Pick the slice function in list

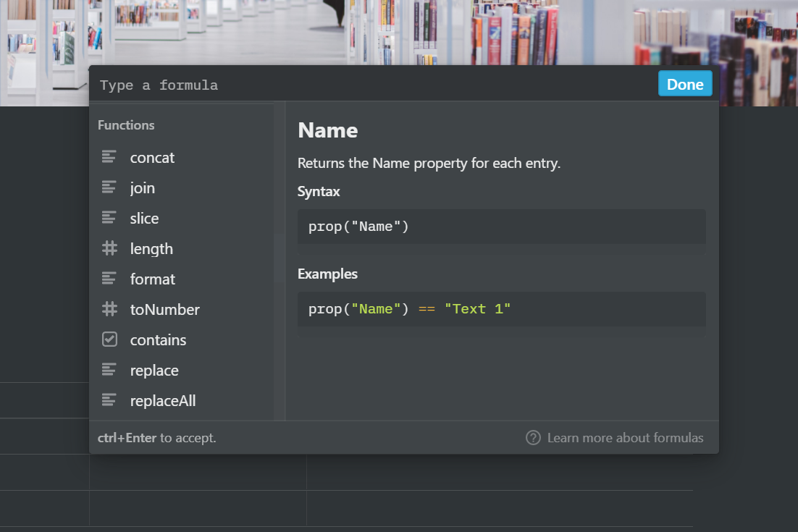[x=182, y=218]
